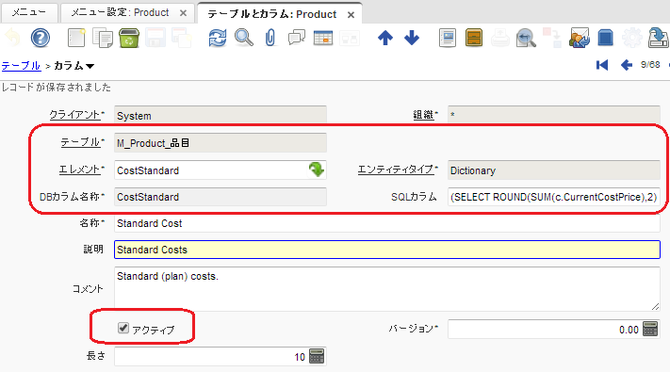Click the コメント text area

point(387,289)
